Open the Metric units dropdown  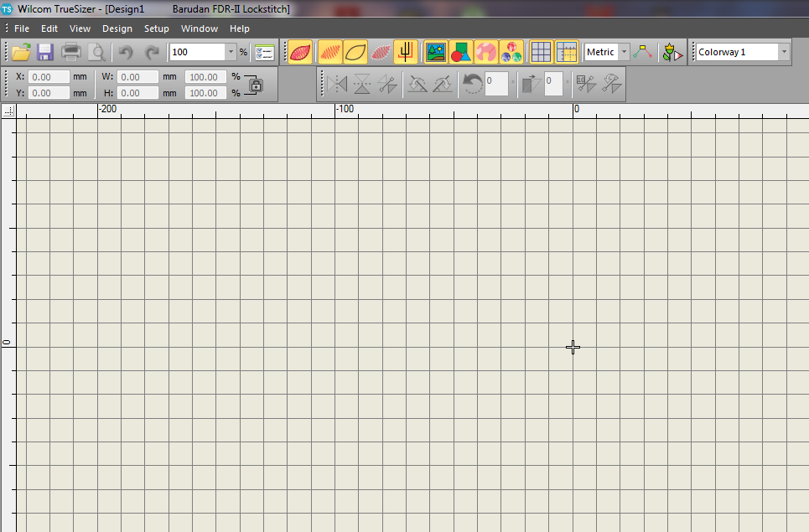624,52
